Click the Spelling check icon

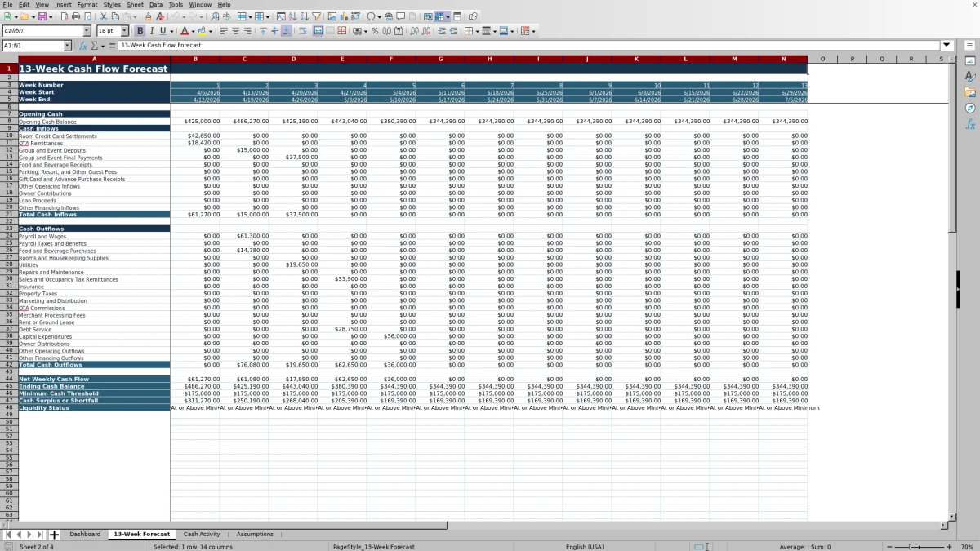[x=226, y=16]
